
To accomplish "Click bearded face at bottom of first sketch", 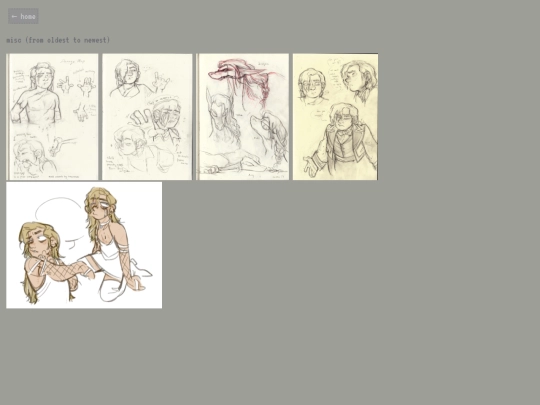I will pos(29,157).
